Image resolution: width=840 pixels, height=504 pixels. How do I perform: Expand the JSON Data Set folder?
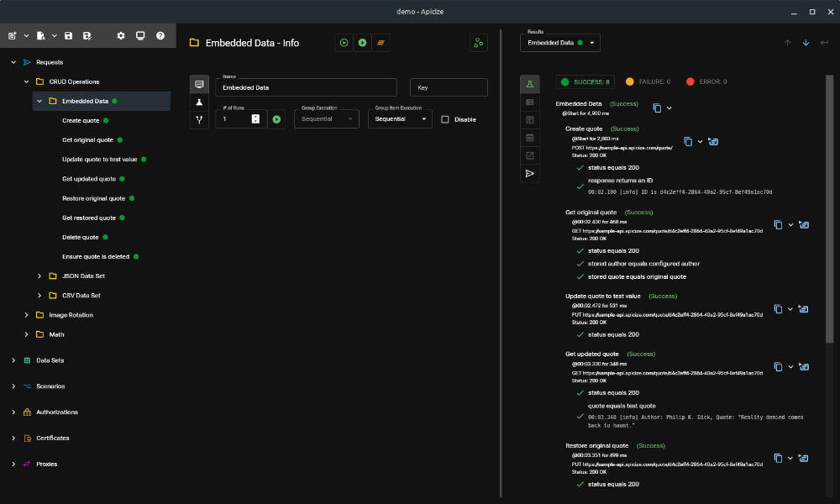tap(39, 276)
